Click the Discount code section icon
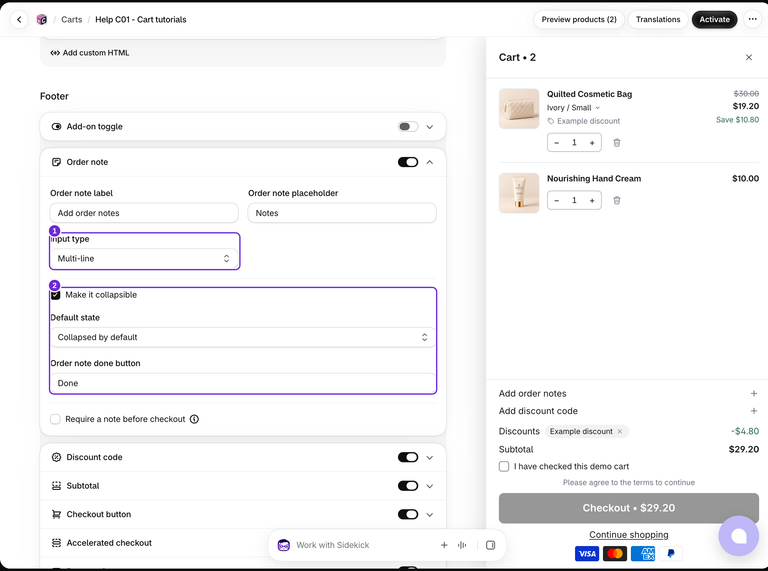 [x=56, y=457]
